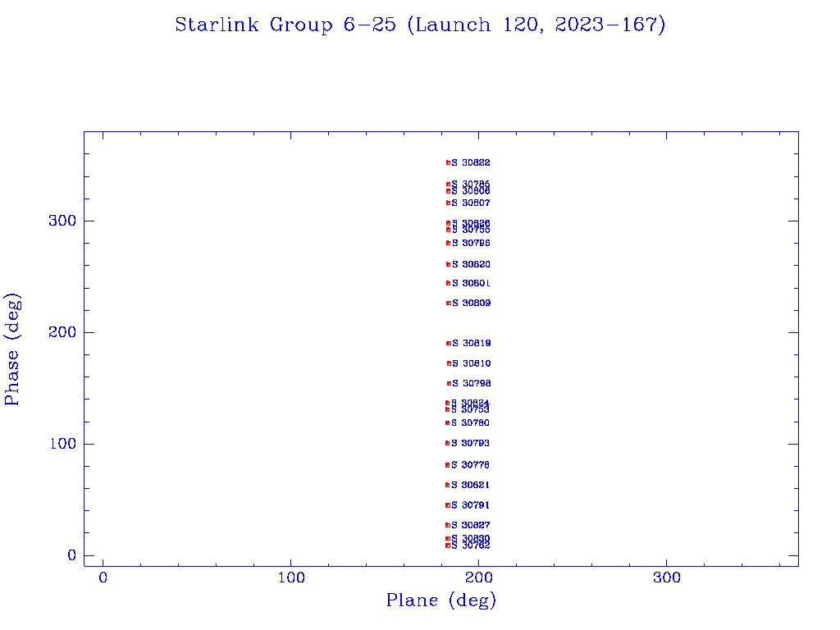Image resolution: width=840 pixels, height=630 pixels.
Task: Select the "S 30798" satellite label
Action: pos(472,383)
